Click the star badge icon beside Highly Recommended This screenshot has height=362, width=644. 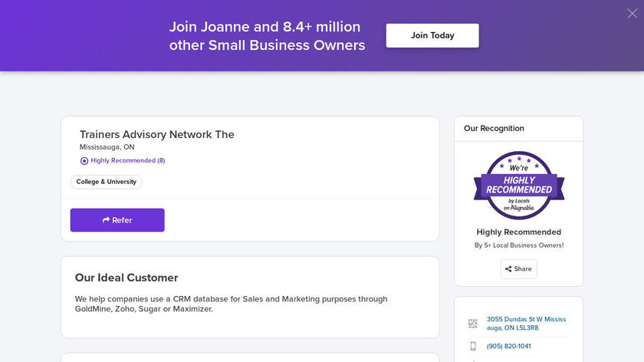[84, 161]
